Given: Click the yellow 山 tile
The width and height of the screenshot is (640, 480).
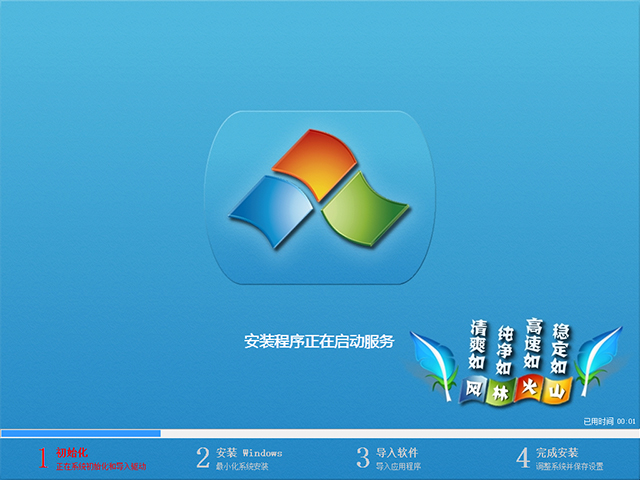Looking at the screenshot, I should coord(557,391).
